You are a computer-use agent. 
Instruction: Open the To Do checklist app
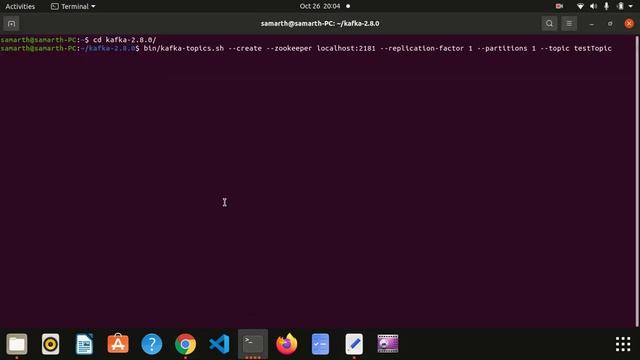(320, 344)
